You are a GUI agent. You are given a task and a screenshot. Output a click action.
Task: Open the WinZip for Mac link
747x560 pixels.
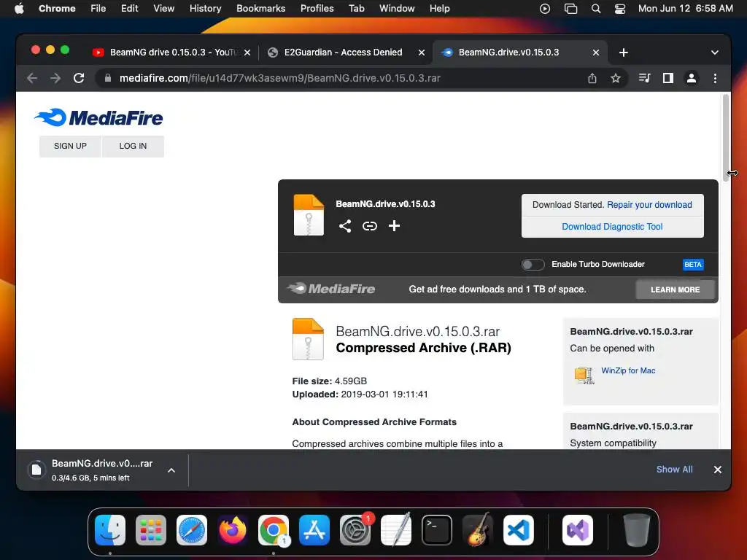coord(628,370)
